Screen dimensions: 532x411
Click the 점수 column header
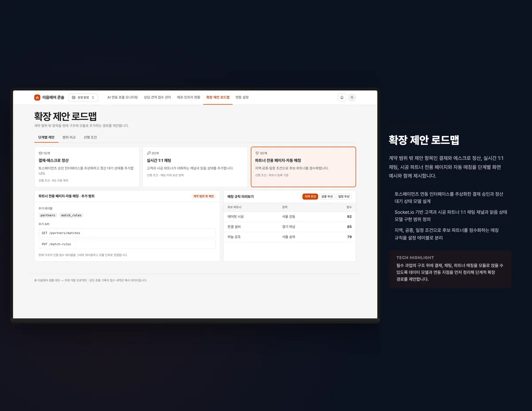point(349,207)
